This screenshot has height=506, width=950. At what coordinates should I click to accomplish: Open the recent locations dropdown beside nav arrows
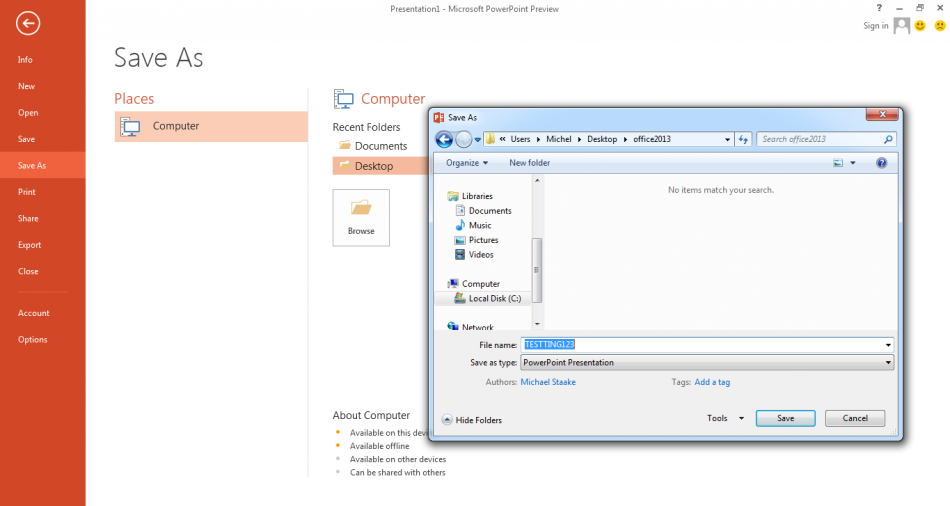point(477,139)
